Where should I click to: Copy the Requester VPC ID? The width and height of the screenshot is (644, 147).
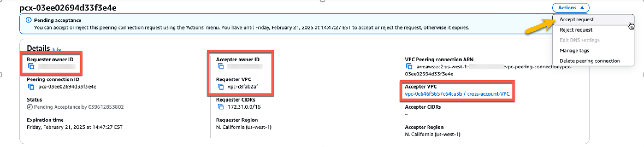click(221, 87)
